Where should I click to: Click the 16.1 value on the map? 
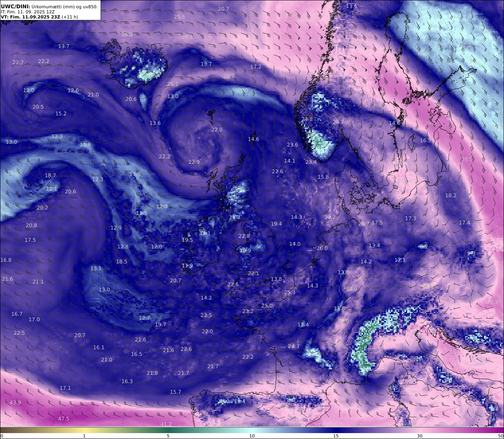(x=99, y=347)
